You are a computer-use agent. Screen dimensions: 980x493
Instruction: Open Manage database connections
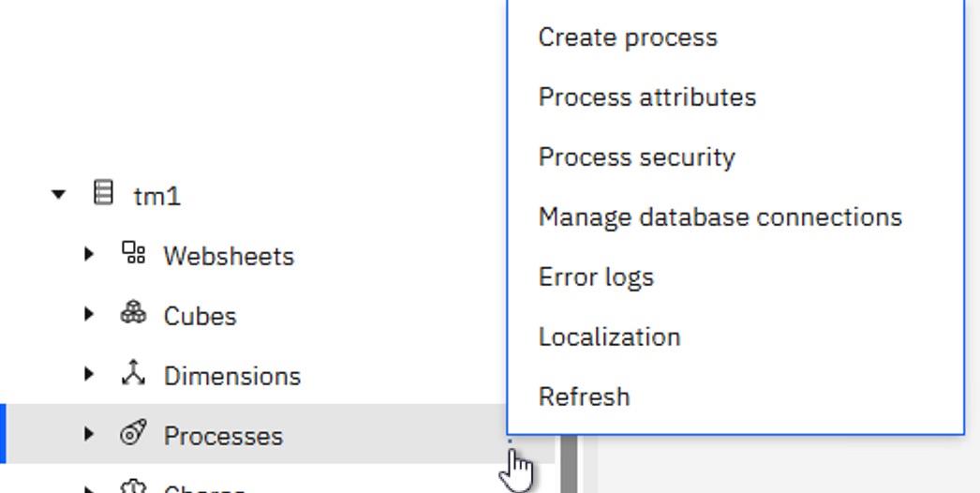click(x=720, y=217)
